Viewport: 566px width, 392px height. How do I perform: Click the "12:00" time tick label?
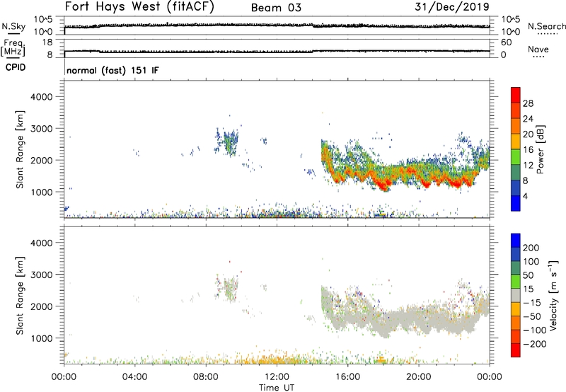coord(277,377)
